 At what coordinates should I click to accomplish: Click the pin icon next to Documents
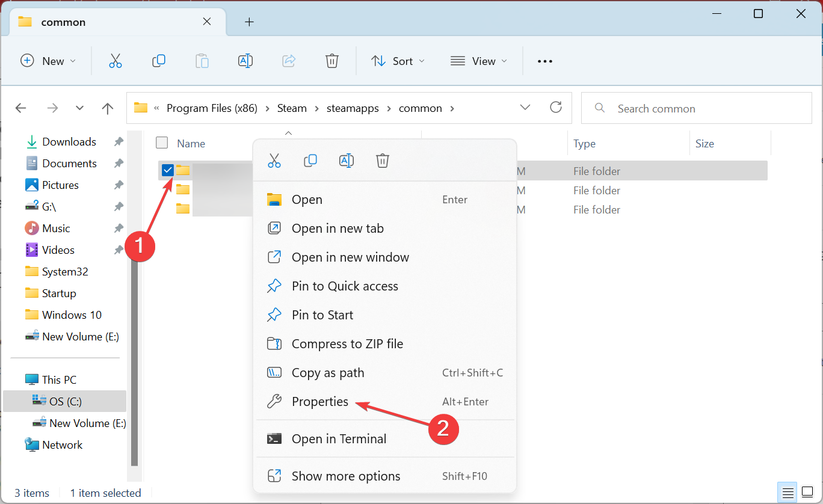(x=119, y=164)
